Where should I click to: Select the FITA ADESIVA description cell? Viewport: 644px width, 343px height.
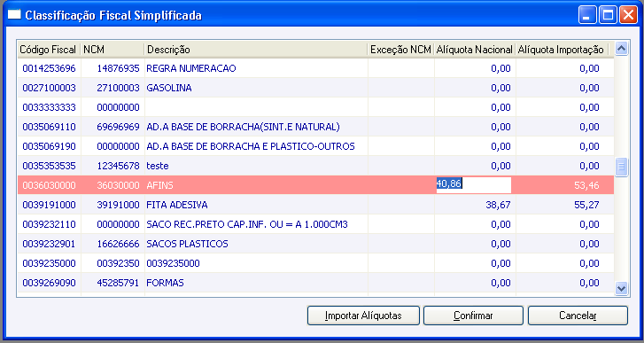(256, 205)
